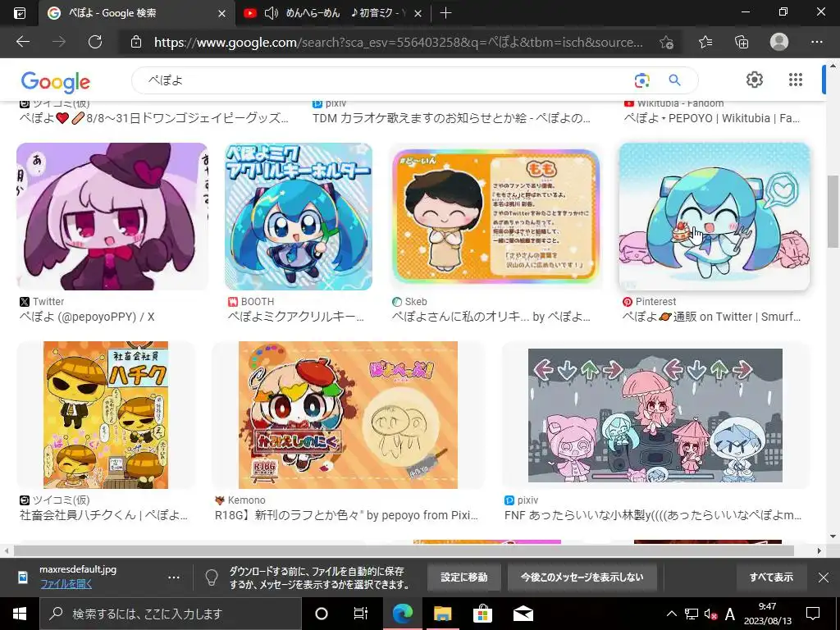
Task: Search by image using the Google Lens icon
Action: coord(641,80)
